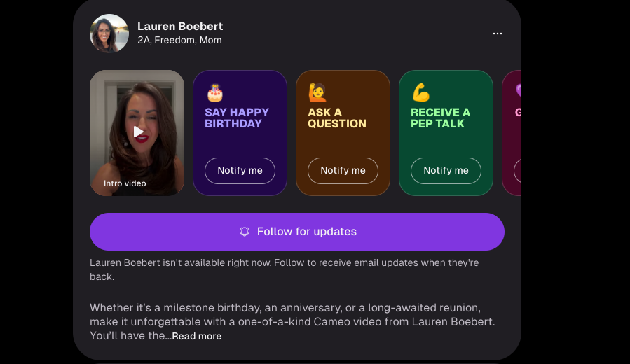Image resolution: width=630 pixels, height=364 pixels.
Task: Click the raised hand emoji icon
Action: (x=317, y=92)
